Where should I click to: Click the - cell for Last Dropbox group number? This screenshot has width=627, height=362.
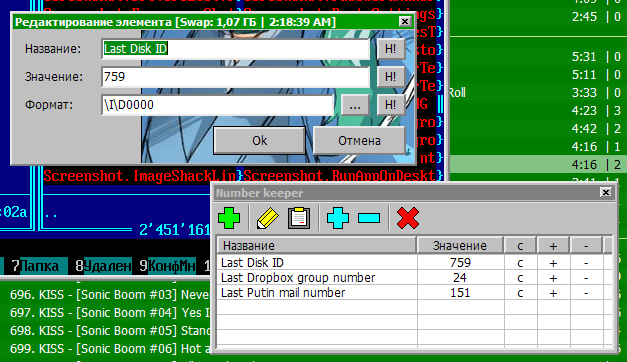tap(586, 278)
